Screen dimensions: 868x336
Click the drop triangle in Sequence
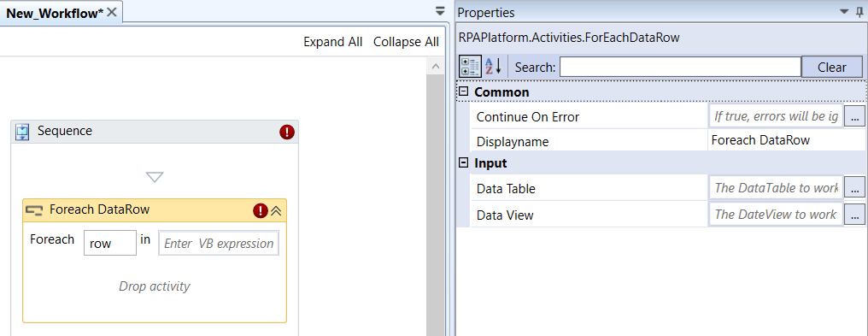tap(155, 177)
